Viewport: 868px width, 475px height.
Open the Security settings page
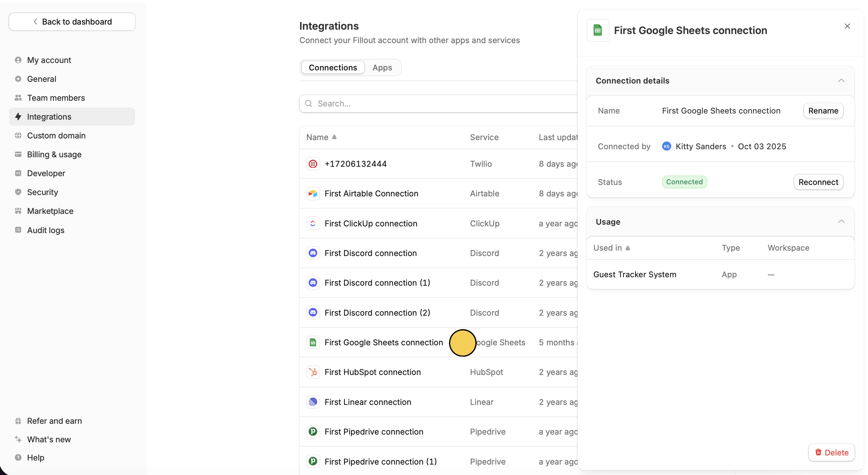pyautogui.click(x=42, y=192)
